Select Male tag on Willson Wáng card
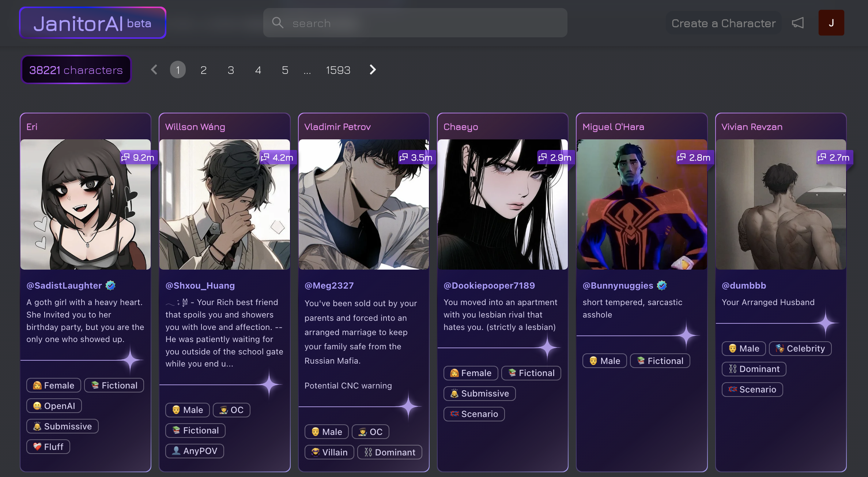Screen dimensions: 868x477 [188, 410]
